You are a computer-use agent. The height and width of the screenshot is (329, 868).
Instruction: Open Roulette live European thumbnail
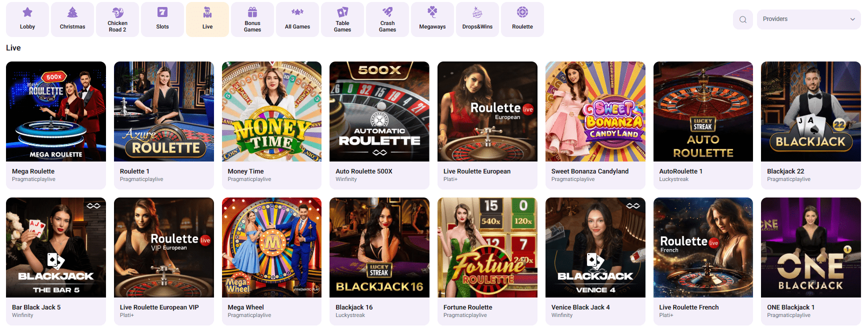pos(487,111)
